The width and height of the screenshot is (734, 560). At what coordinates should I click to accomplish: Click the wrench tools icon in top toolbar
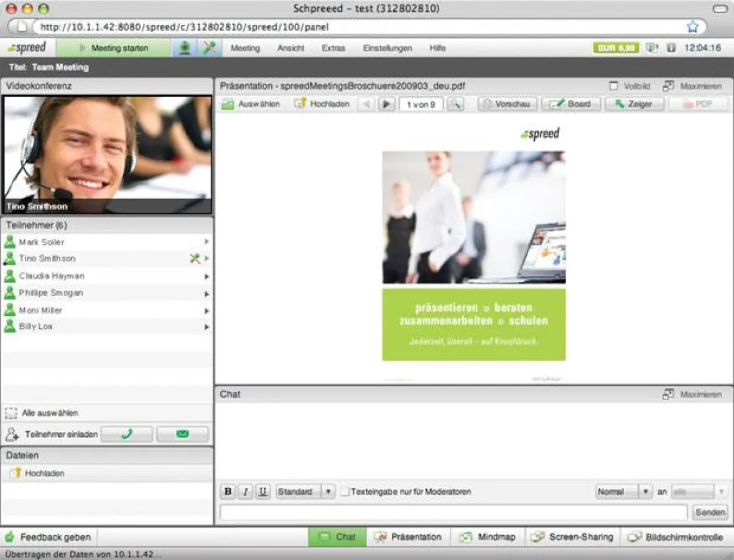[x=208, y=48]
